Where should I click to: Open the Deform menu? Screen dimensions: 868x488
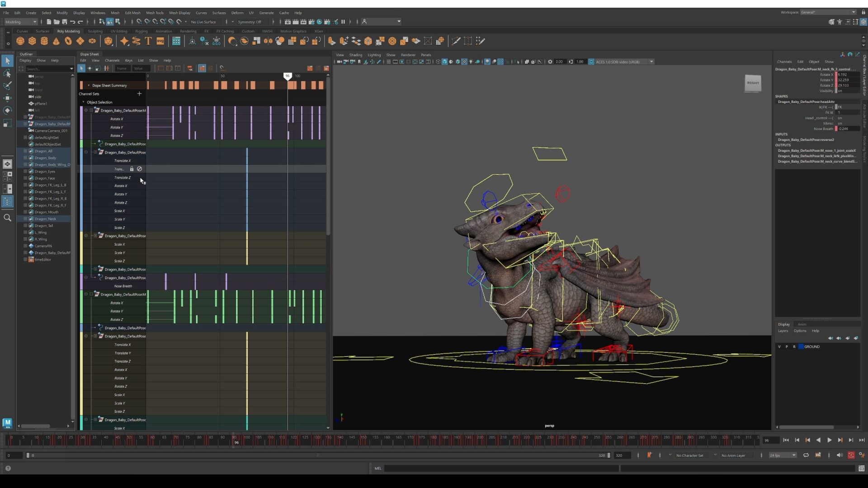click(x=237, y=13)
